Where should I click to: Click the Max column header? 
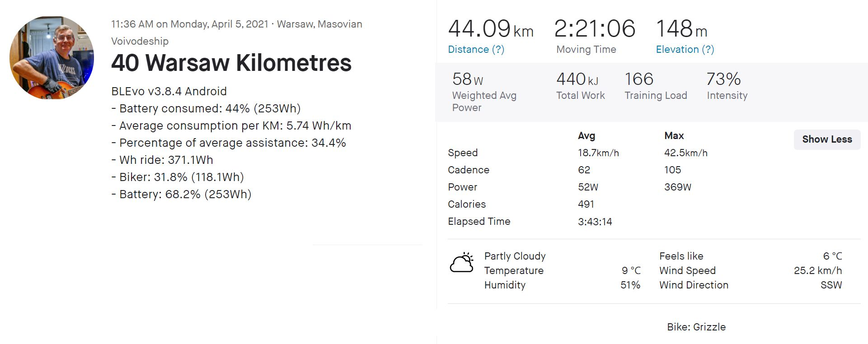click(x=674, y=136)
